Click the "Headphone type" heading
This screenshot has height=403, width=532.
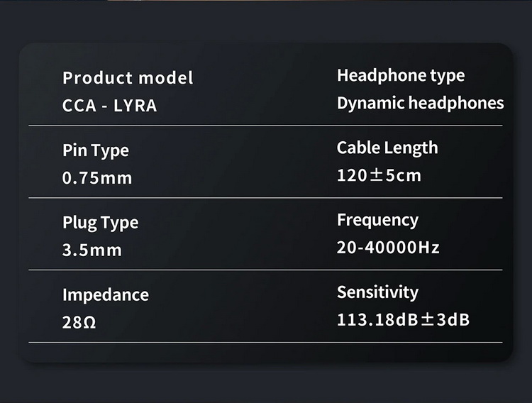[401, 75]
